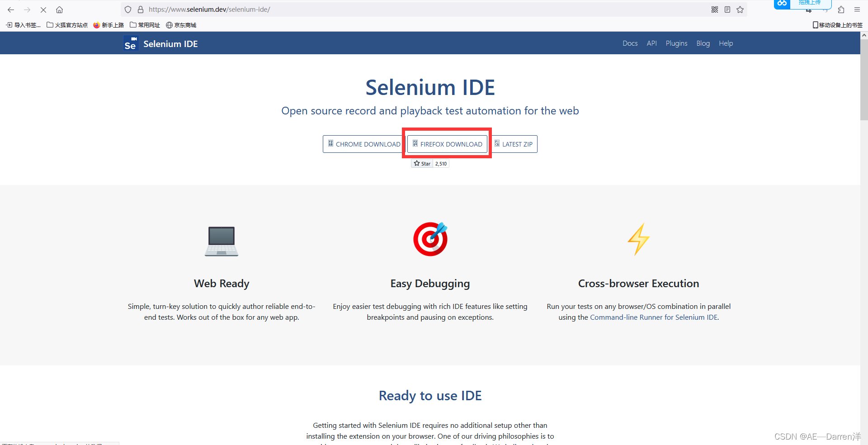Screen dimensions: 868x445
Task: Toggle the tracking protection shield
Action: point(128,9)
